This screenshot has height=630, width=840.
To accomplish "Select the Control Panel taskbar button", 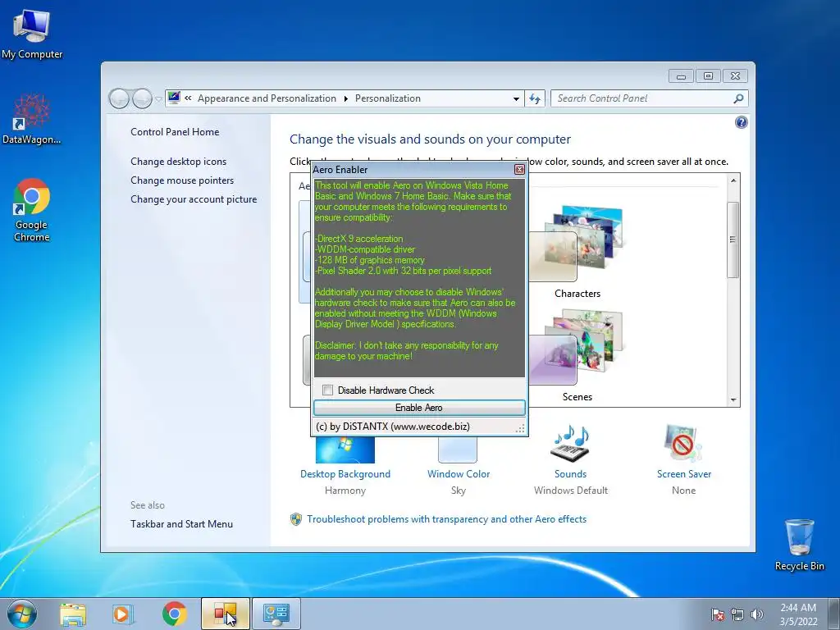I will pyautogui.click(x=276, y=614).
